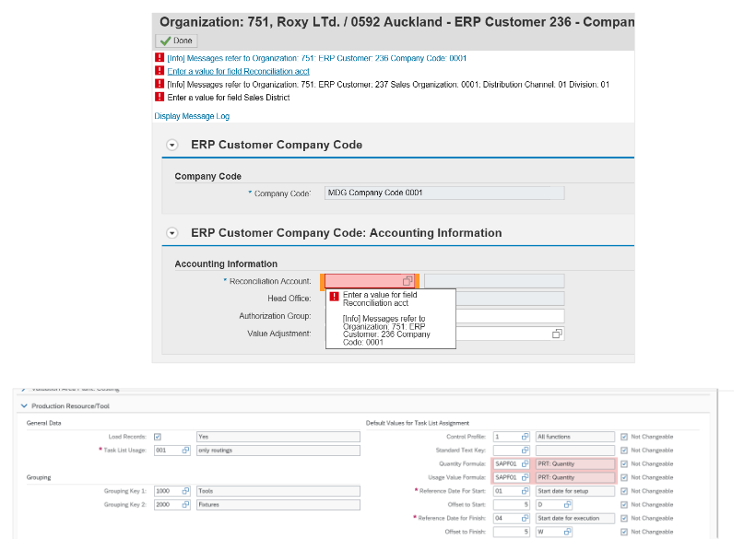Screen dimensions: 756x539
Task: Open value help for Reference Date For Start
Action: pyautogui.click(x=526, y=491)
